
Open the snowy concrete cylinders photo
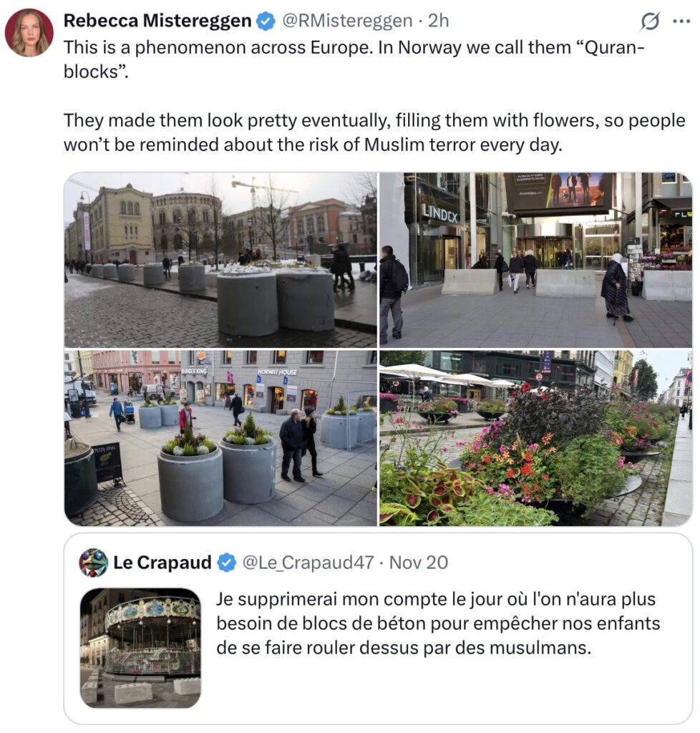(x=220, y=260)
